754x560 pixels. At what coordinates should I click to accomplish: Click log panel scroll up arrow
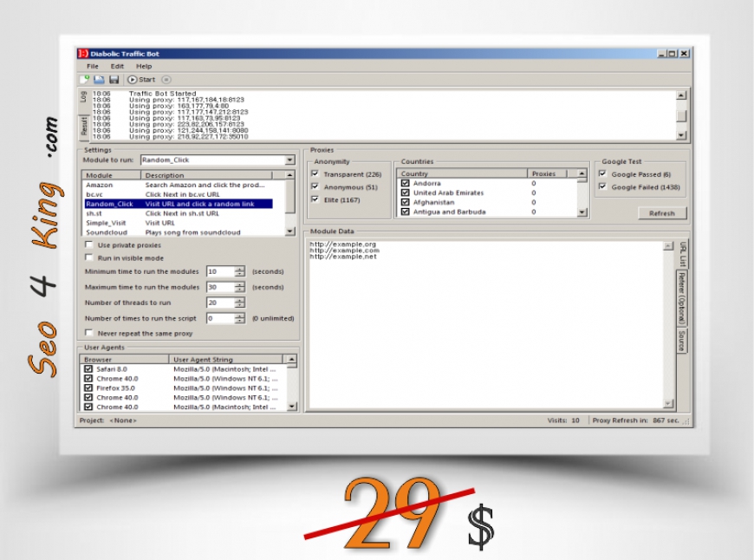click(681, 95)
